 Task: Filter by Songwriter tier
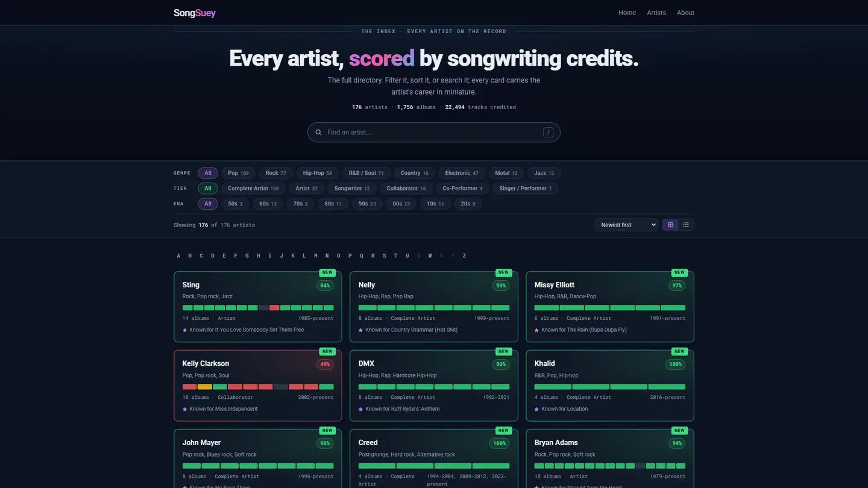352,189
